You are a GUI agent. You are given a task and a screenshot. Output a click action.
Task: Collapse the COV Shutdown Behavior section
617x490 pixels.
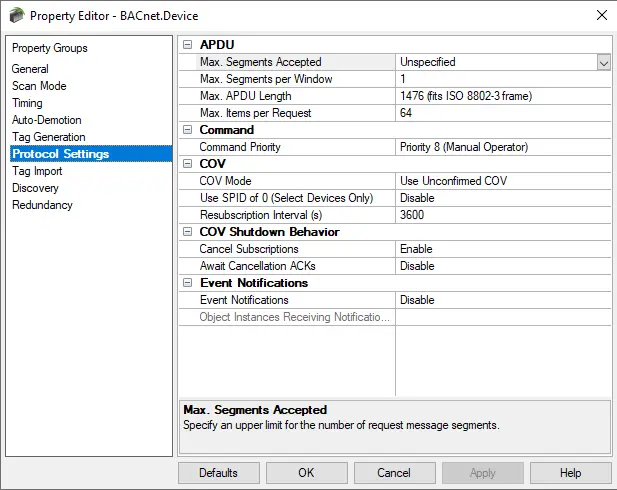(x=188, y=232)
